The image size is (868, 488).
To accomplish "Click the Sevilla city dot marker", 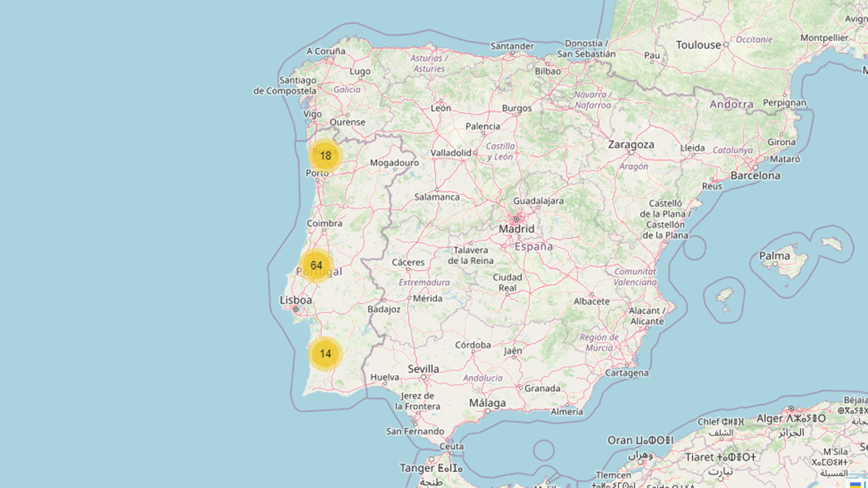I will [424, 377].
